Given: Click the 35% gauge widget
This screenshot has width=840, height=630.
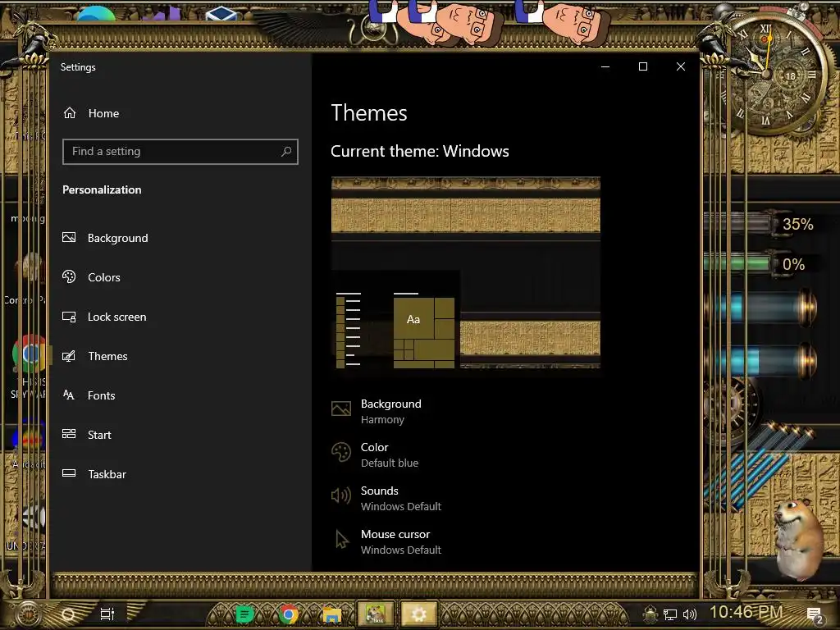Looking at the screenshot, I should tap(760, 224).
